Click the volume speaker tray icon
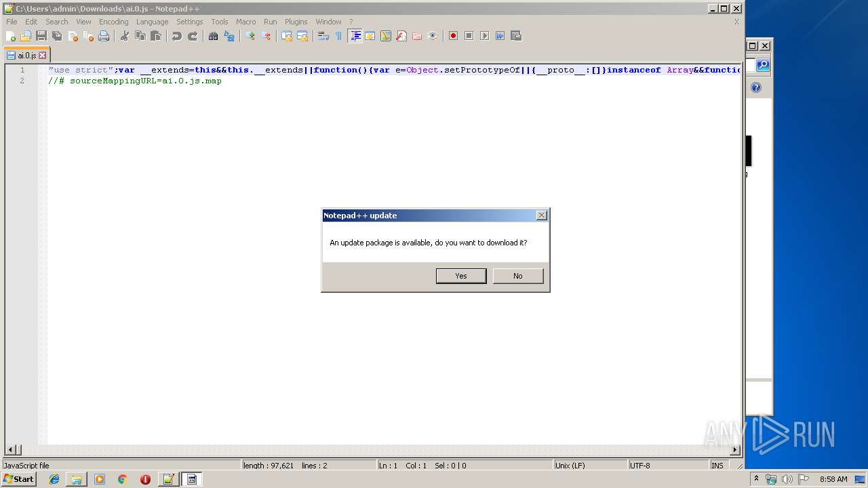Screen dimensions: 868x488 [x=787, y=479]
